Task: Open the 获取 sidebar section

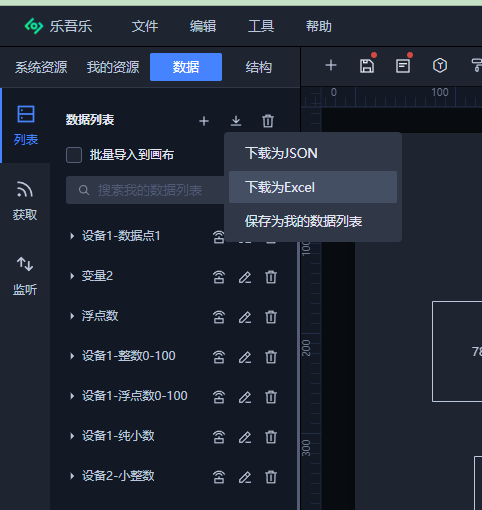Action: pyautogui.click(x=25, y=201)
